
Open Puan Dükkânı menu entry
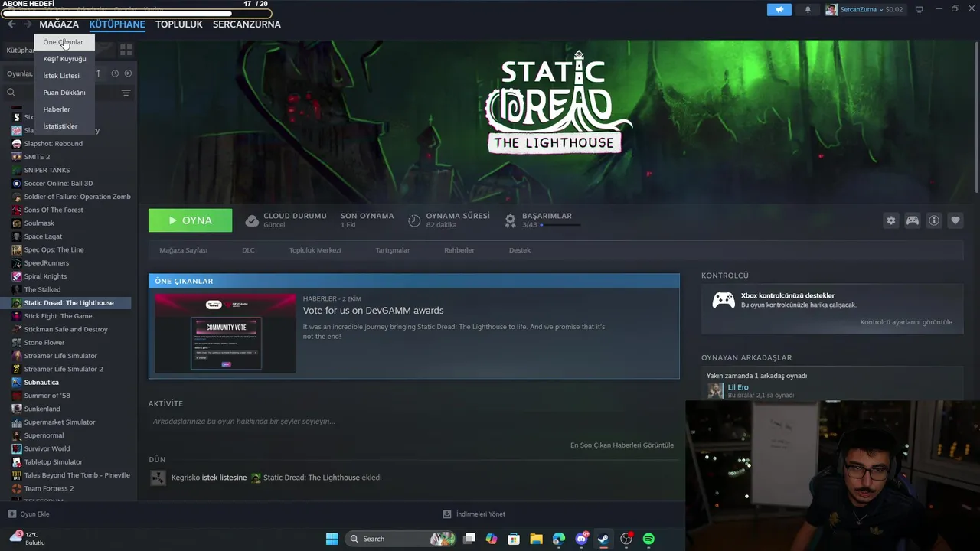[x=64, y=93]
